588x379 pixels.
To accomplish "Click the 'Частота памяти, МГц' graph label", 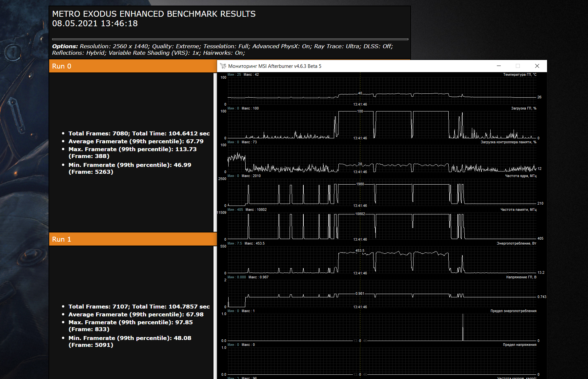I will (518, 209).
